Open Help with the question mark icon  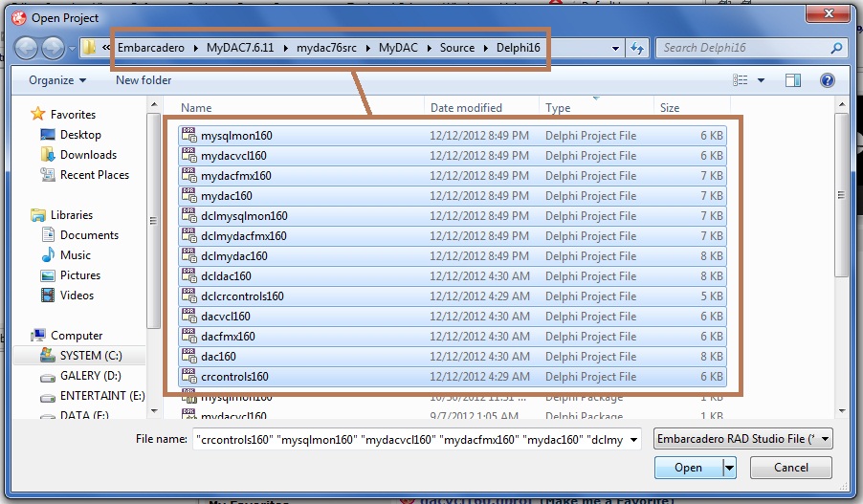coord(827,80)
